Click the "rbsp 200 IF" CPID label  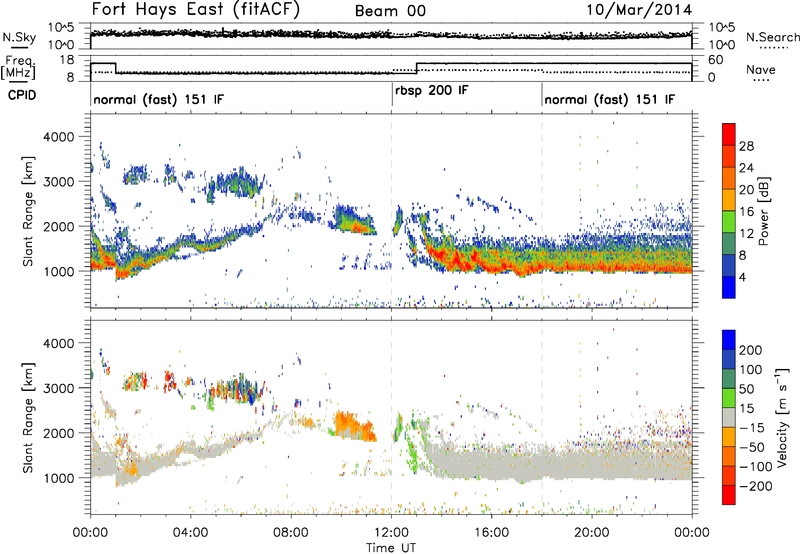pos(432,91)
